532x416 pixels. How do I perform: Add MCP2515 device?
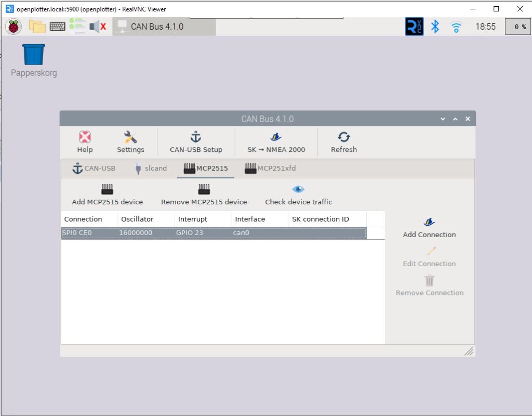point(107,194)
